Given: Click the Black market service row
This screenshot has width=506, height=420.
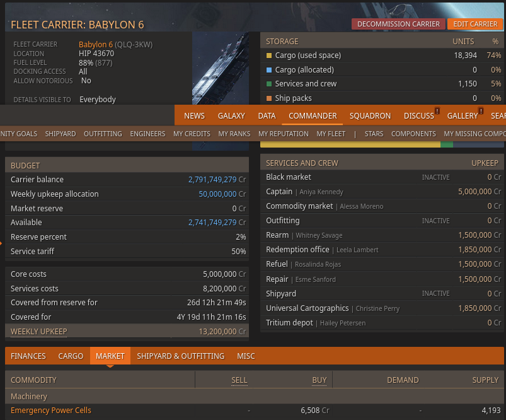Looking at the screenshot, I should pyautogui.click(x=382, y=177).
